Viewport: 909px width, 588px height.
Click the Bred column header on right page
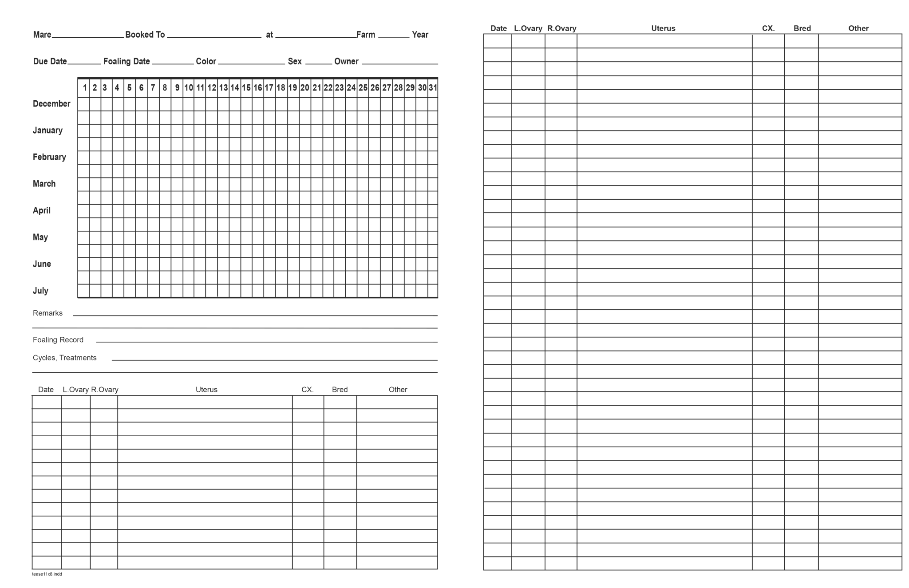(x=802, y=28)
